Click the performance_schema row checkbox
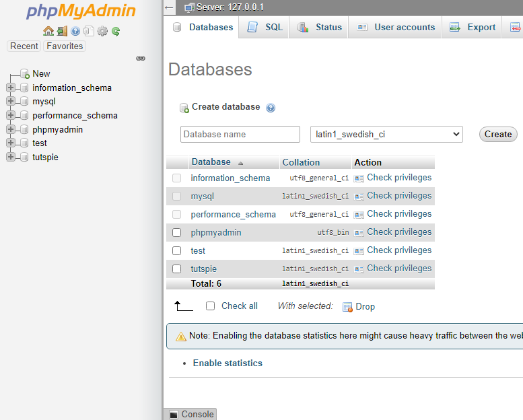This screenshot has width=523, height=420. [177, 214]
